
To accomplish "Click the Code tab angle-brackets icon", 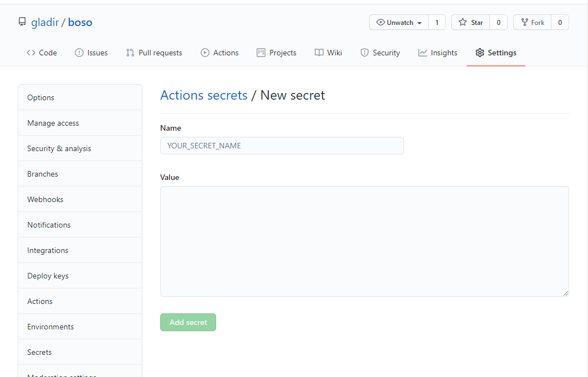I will [31, 53].
